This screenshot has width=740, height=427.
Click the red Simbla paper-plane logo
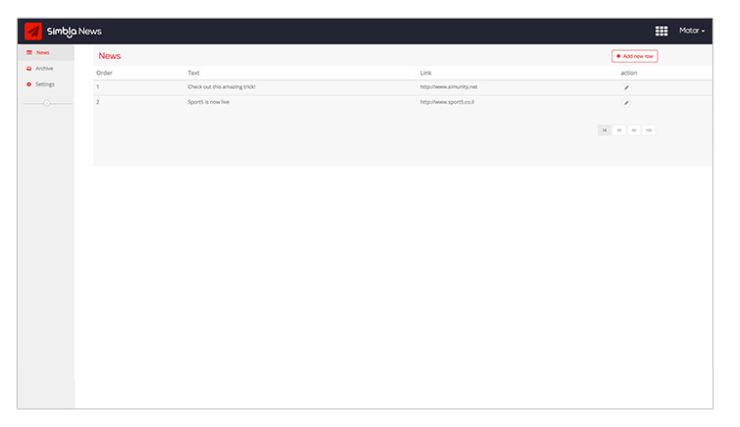[x=33, y=32]
